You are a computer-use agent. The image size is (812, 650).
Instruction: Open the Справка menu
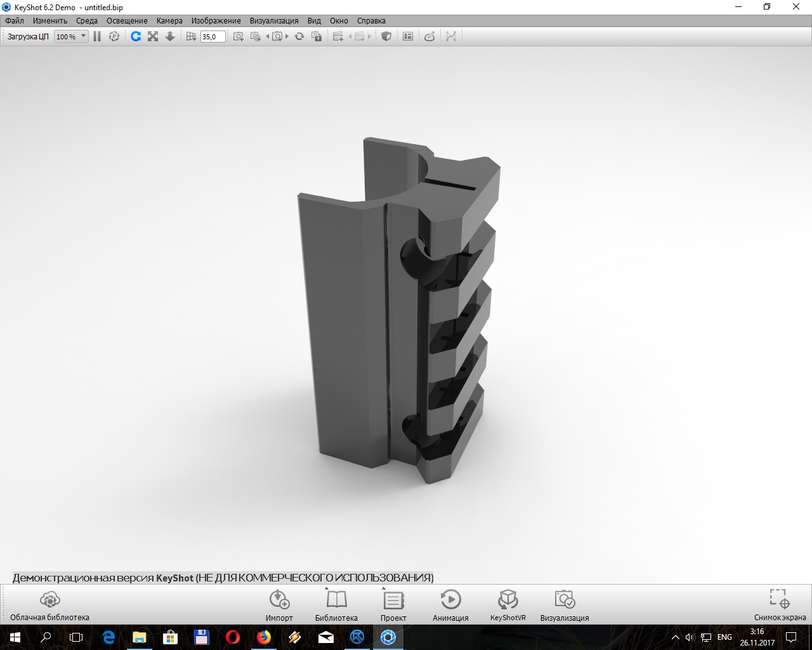371,21
